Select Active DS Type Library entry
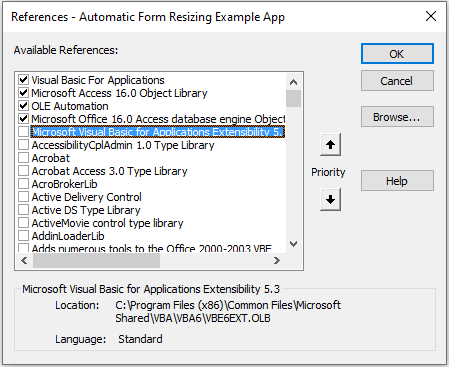 click(x=86, y=210)
